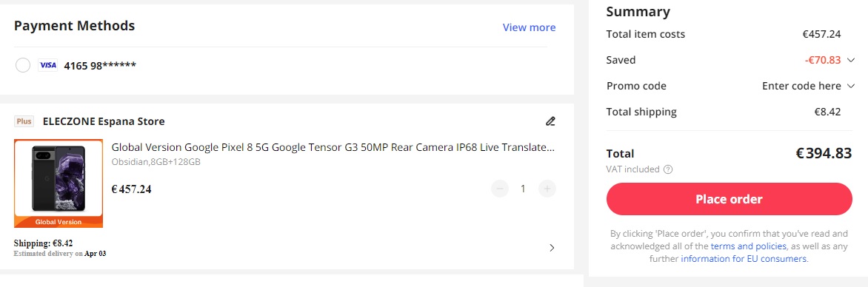
Task: Expand Promo code entry dropdown
Action: coord(851,86)
